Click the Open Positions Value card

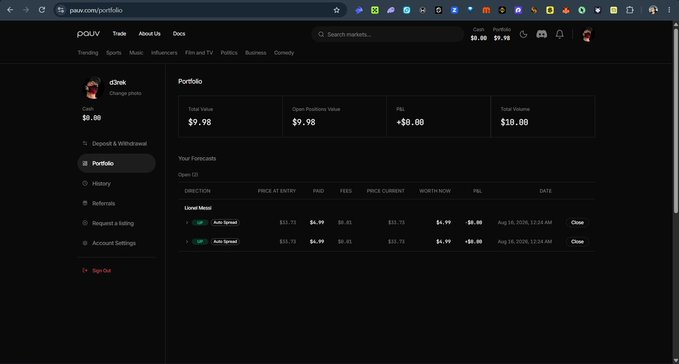click(334, 116)
